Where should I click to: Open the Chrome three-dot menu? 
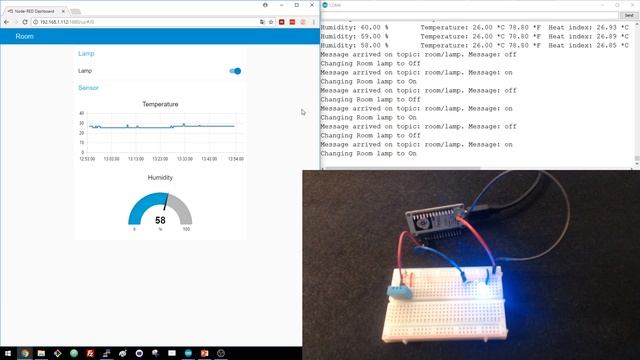(x=314, y=22)
